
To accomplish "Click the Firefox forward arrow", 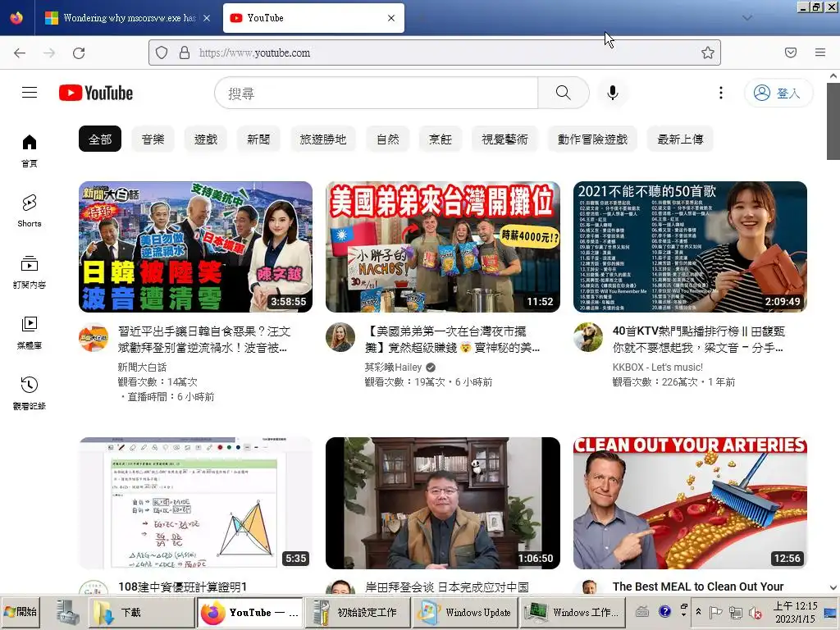I will click(49, 52).
